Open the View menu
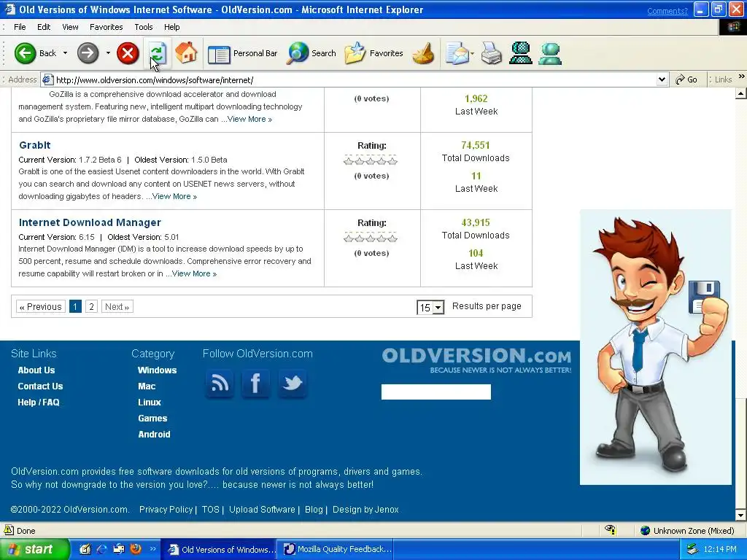The height and width of the screenshot is (560, 747). tap(70, 27)
